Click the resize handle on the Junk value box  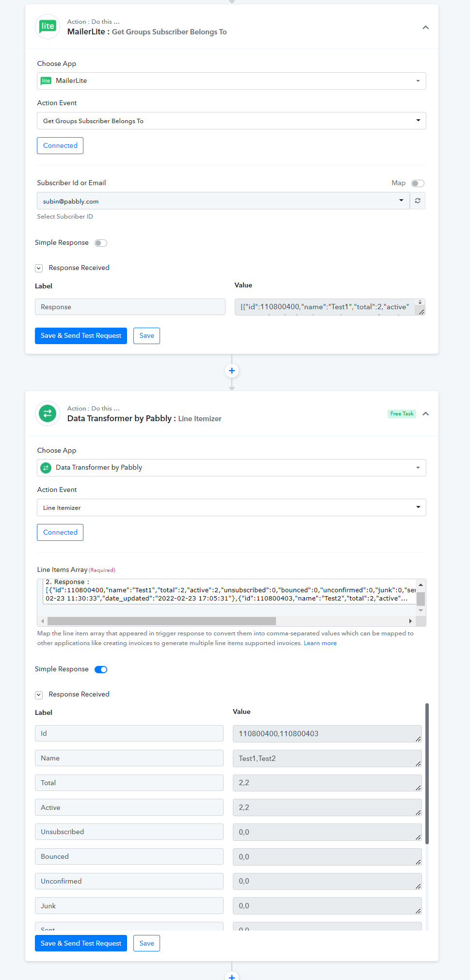[418, 911]
